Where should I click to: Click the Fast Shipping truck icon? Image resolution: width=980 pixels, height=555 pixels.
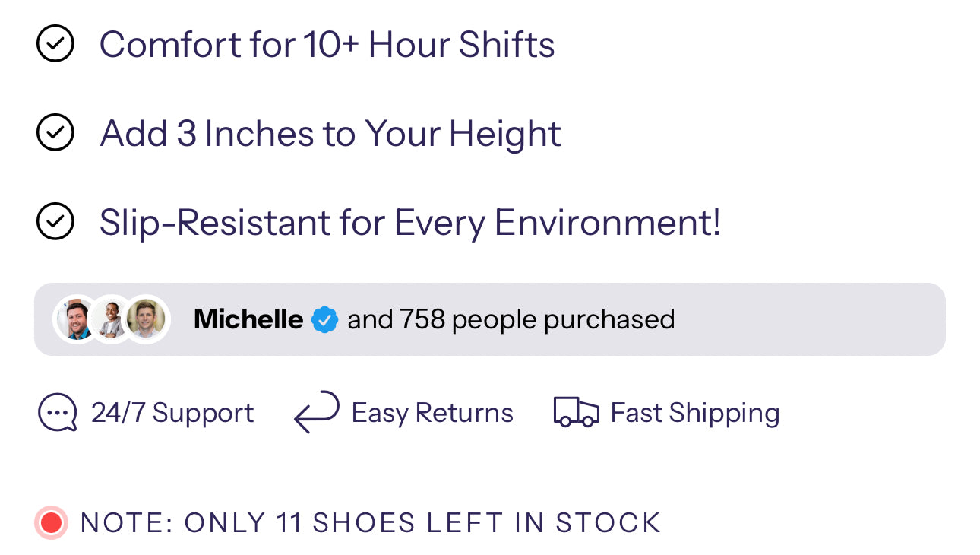click(576, 412)
